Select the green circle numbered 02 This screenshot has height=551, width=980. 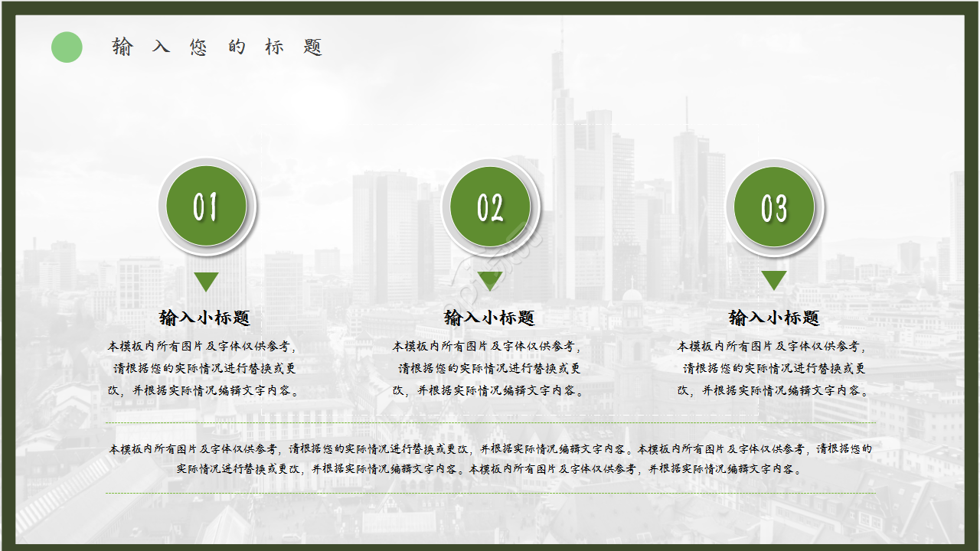click(490, 205)
